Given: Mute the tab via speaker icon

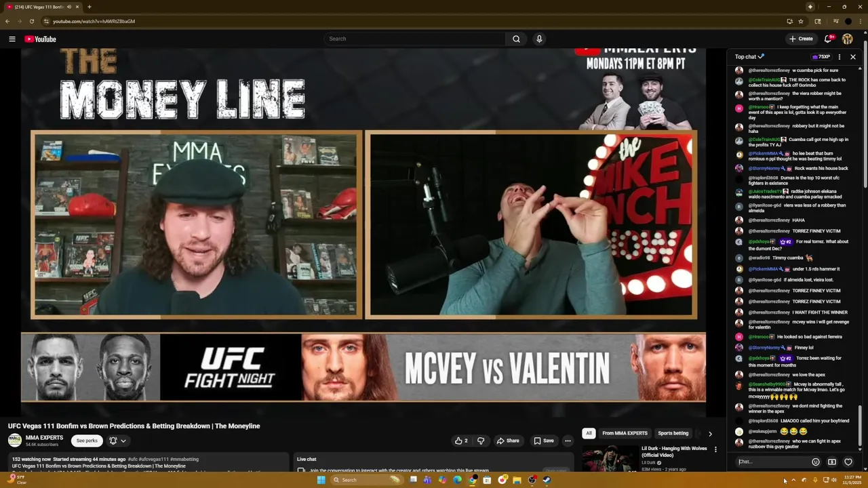Looking at the screenshot, I should (x=69, y=7).
